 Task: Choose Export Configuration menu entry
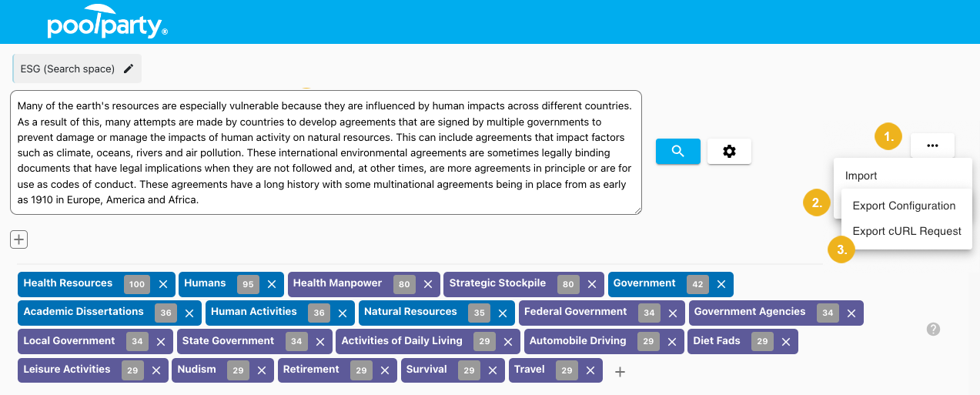pyautogui.click(x=904, y=206)
